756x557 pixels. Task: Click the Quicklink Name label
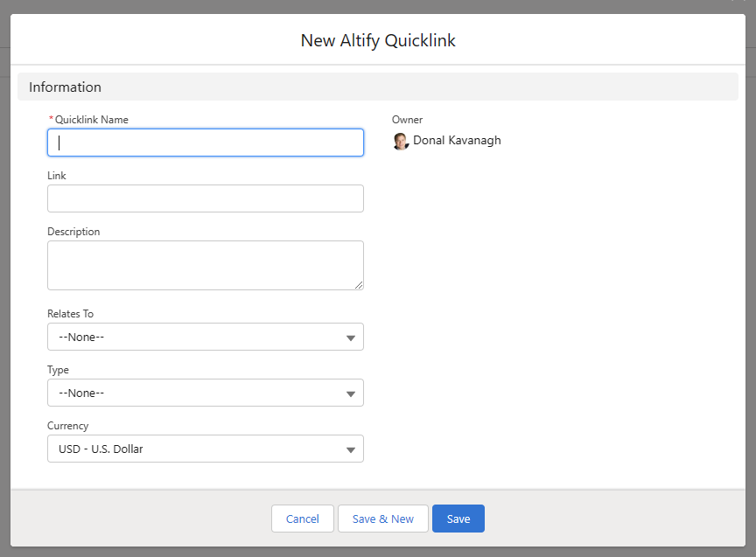coord(92,120)
